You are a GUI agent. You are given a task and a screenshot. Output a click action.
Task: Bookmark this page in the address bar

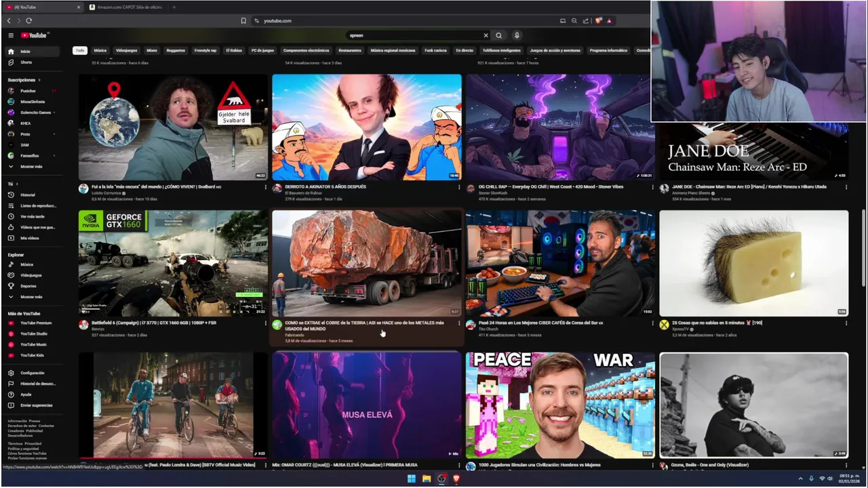[243, 21]
